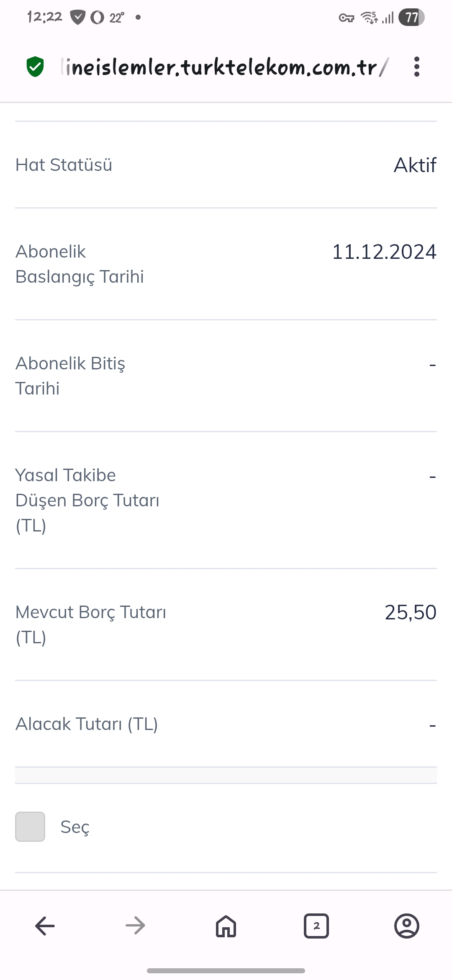Tick the Seç checkbox
Screen dimensions: 452x980
pyautogui.click(x=30, y=827)
